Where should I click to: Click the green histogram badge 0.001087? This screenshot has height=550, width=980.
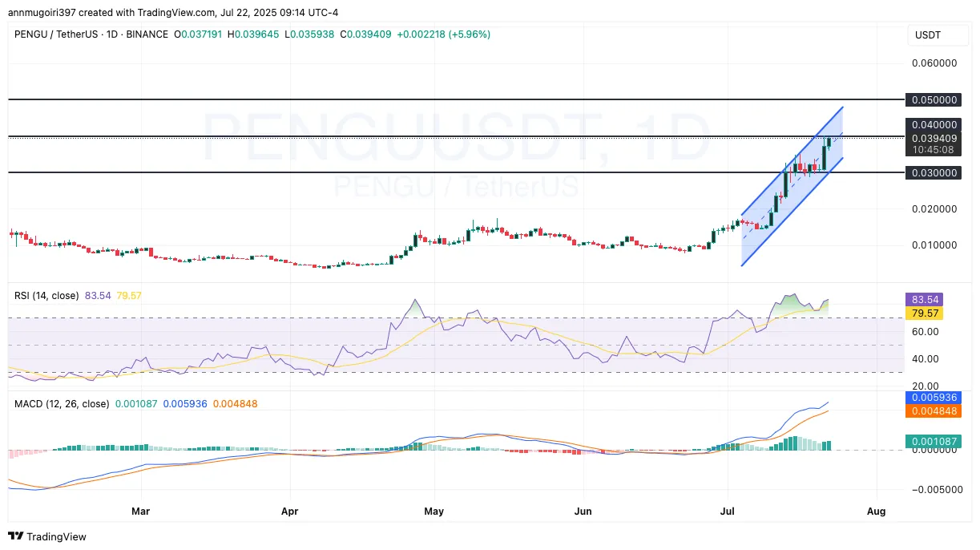[933, 441]
